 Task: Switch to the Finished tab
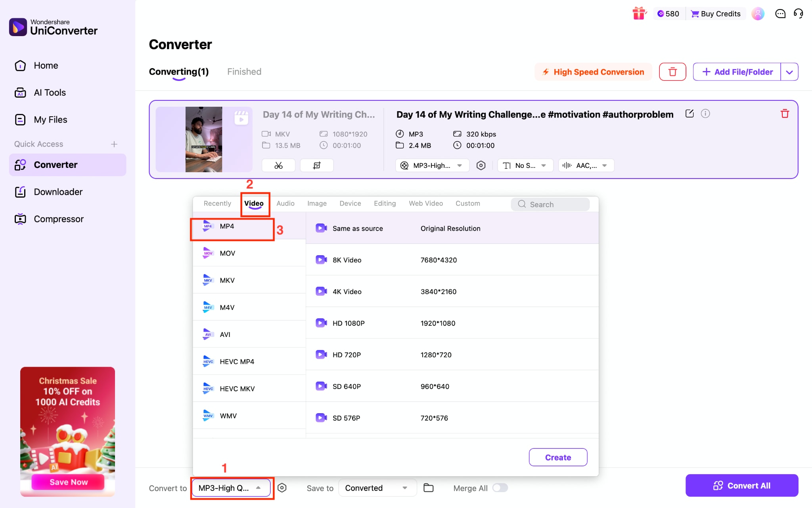click(x=244, y=71)
